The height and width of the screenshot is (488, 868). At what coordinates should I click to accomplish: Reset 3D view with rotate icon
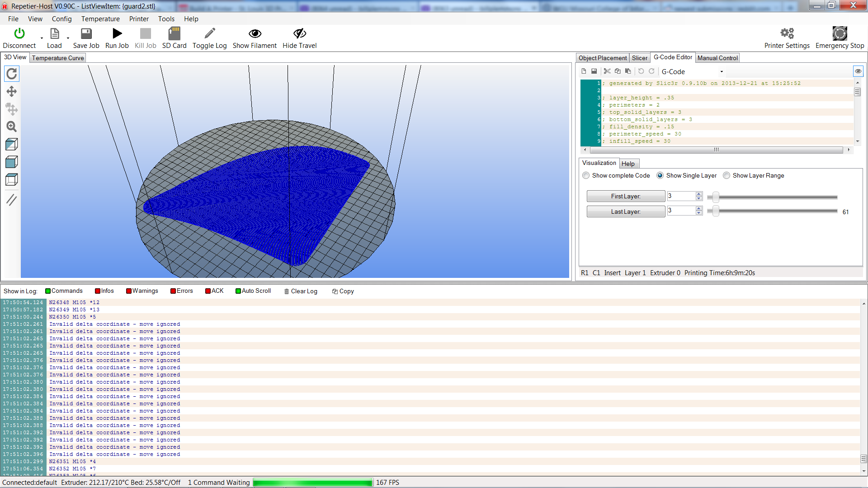[x=12, y=74]
